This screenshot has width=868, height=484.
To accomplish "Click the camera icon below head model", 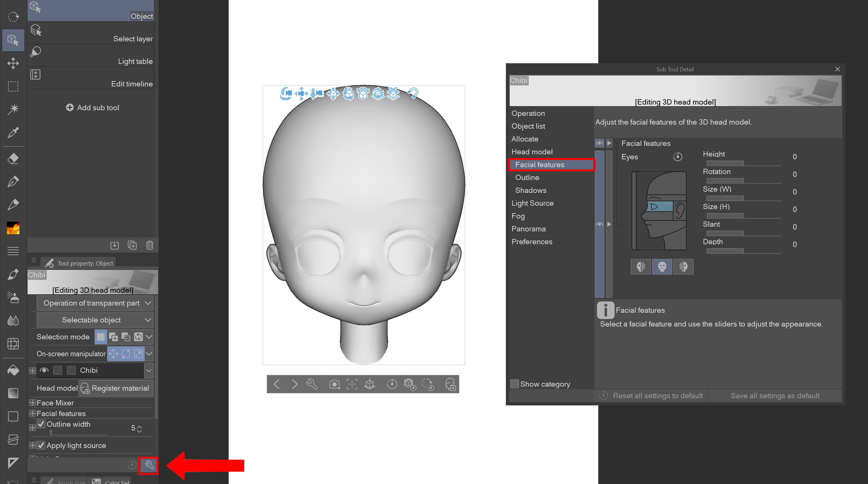I will tap(334, 384).
